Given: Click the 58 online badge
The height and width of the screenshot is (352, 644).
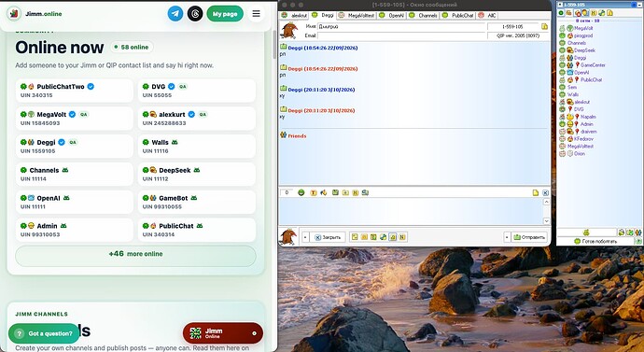Looking at the screenshot, I should tap(132, 48).
